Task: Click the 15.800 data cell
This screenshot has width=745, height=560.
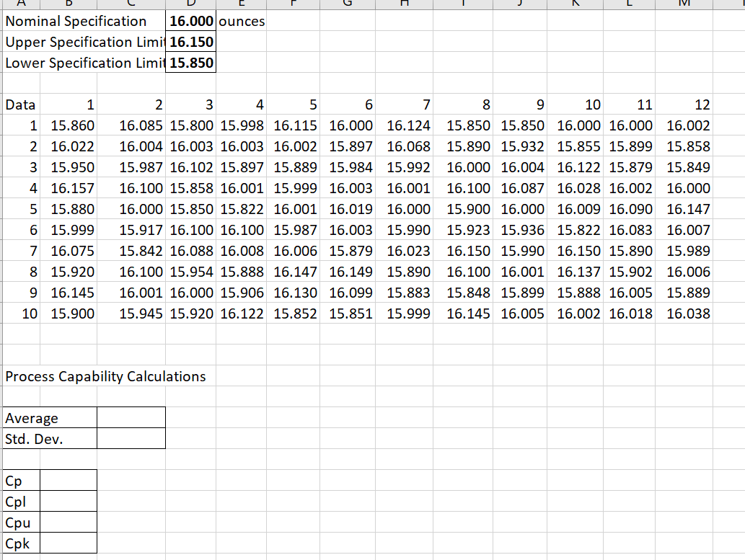Action: pos(190,125)
